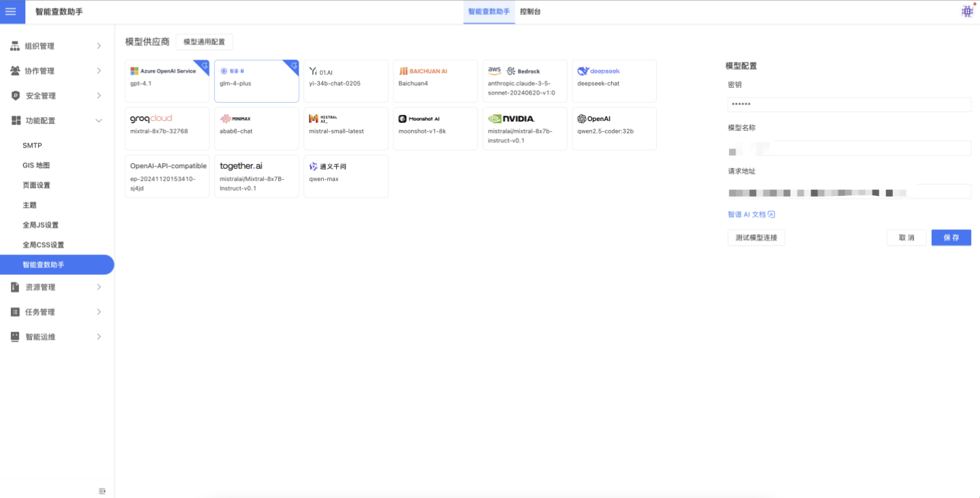Select the MINIMAX provider card
The image size is (980, 498).
coord(257,129)
